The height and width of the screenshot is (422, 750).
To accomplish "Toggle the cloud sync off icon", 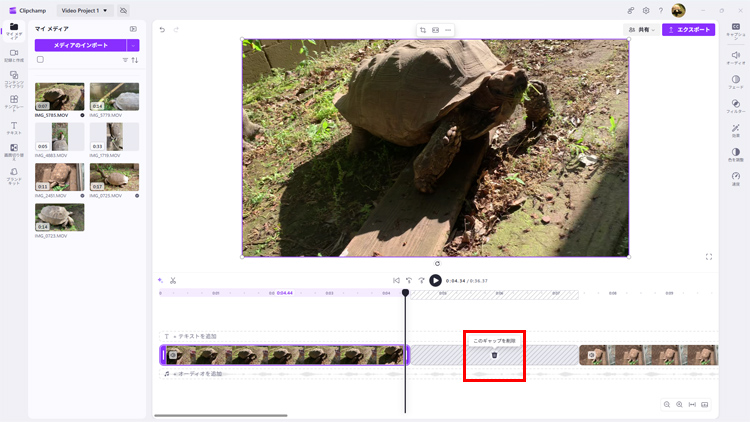I will coord(123,11).
